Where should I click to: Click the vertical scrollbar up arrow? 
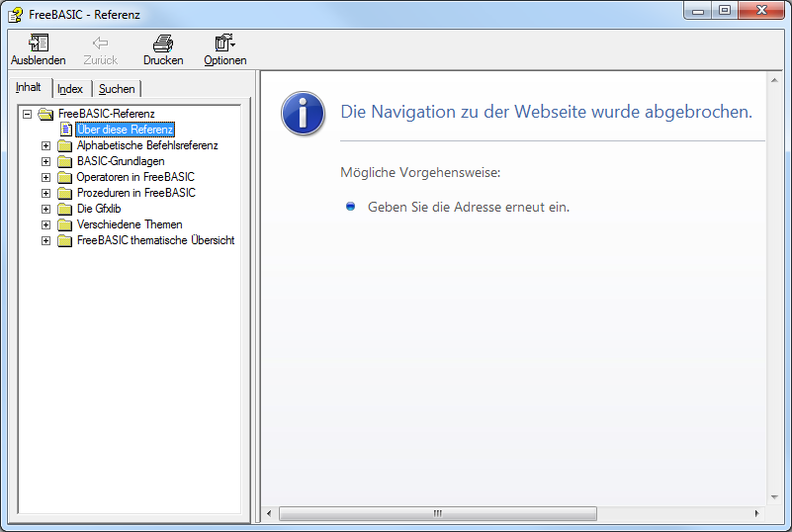tap(774, 80)
